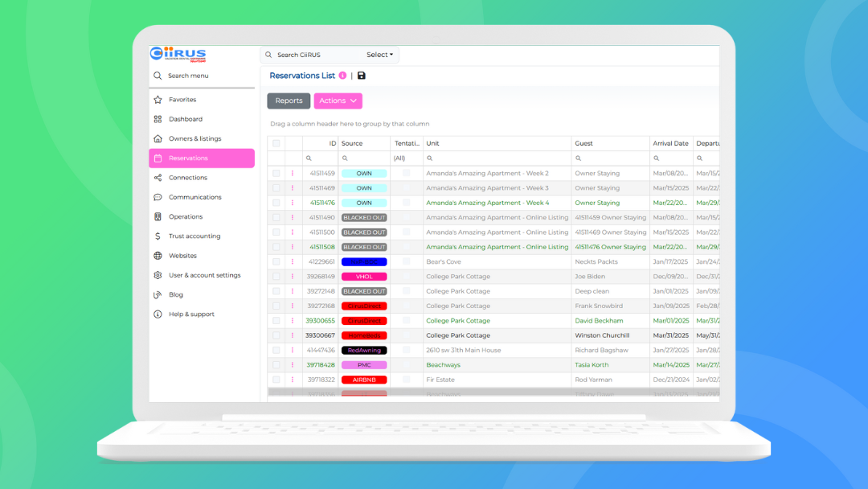Viewport: 868px width, 489px height.
Task: Click the Help & support info icon
Action: click(158, 314)
